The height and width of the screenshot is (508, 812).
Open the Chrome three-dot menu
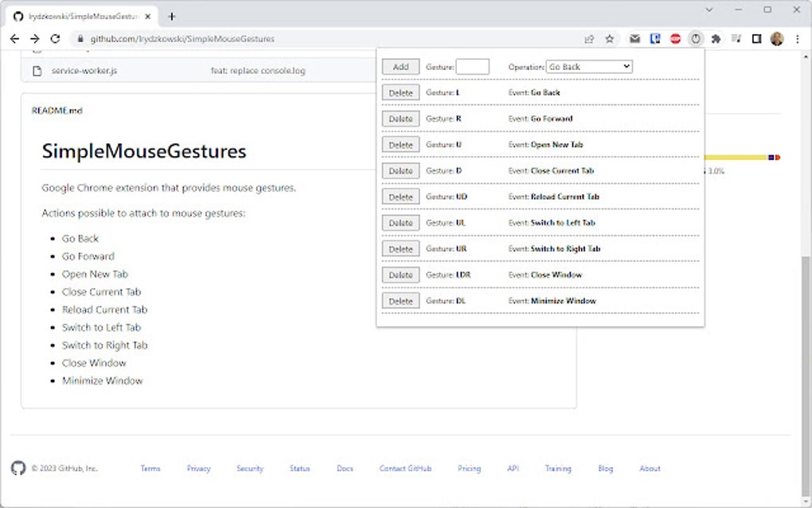click(x=798, y=38)
